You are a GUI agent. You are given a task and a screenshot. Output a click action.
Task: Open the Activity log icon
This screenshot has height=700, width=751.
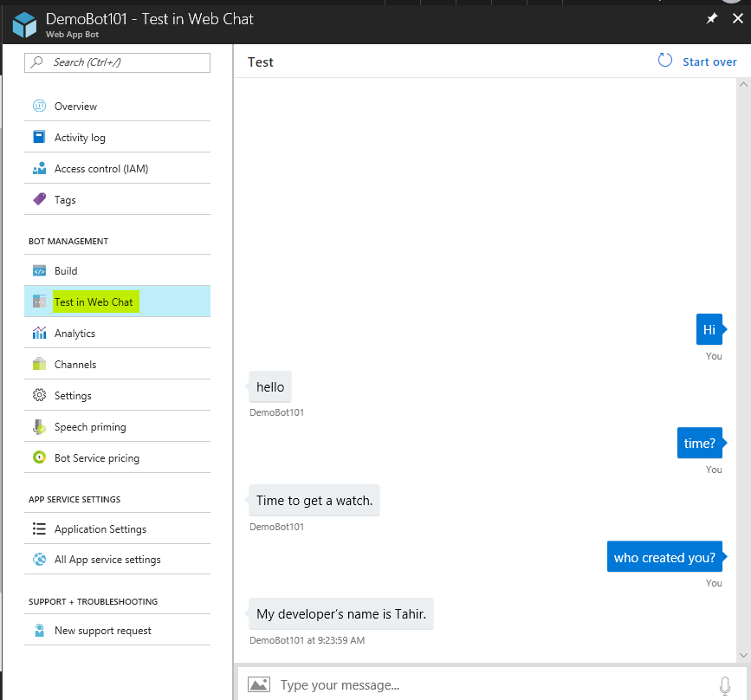(x=39, y=138)
